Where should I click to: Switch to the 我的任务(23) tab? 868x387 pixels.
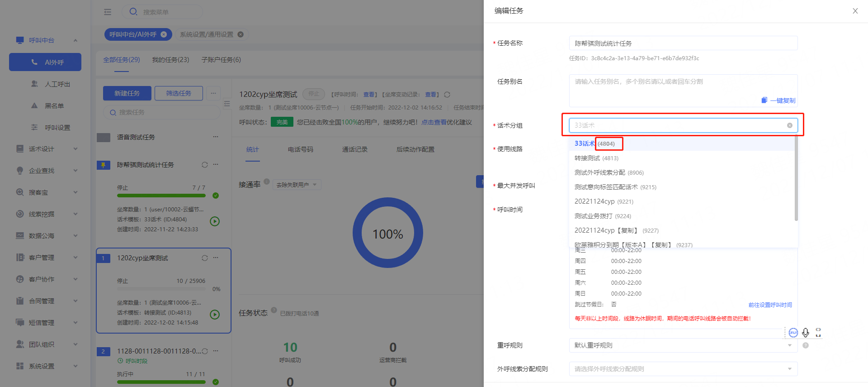click(170, 60)
